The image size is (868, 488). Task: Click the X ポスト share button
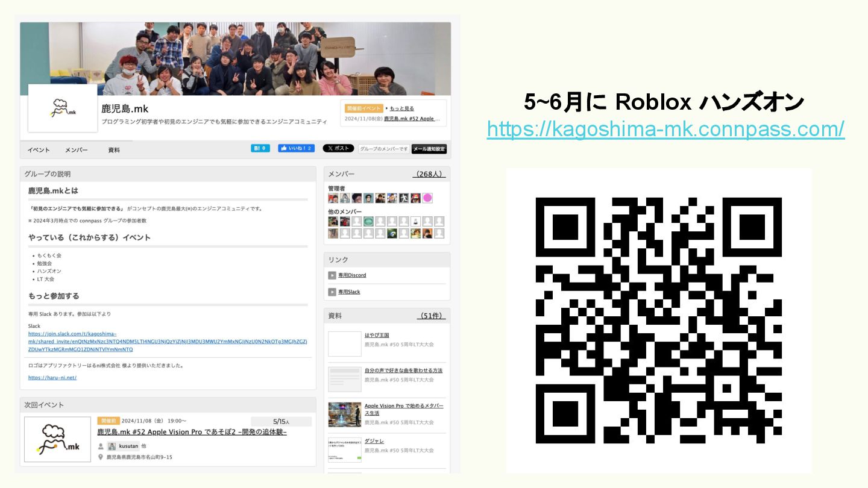(x=338, y=148)
